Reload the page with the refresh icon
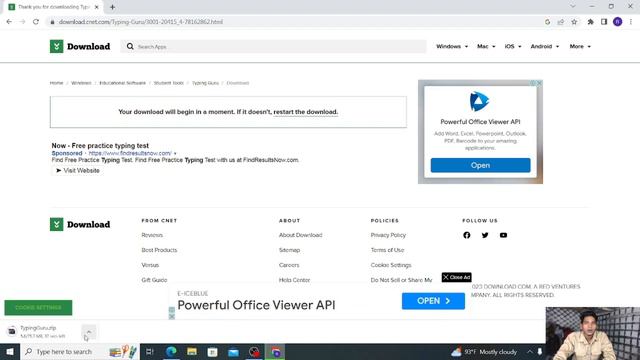Image resolution: width=640 pixels, height=360 pixels. coord(36,22)
